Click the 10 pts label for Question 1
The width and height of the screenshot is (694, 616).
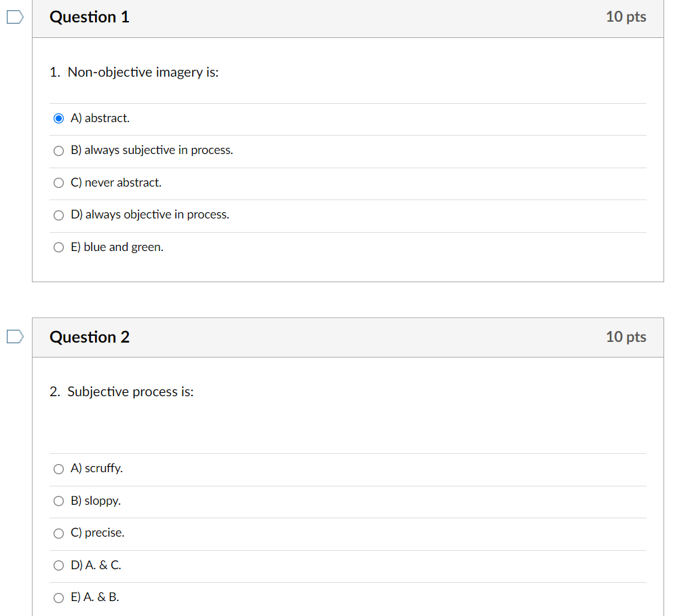point(625,16)
